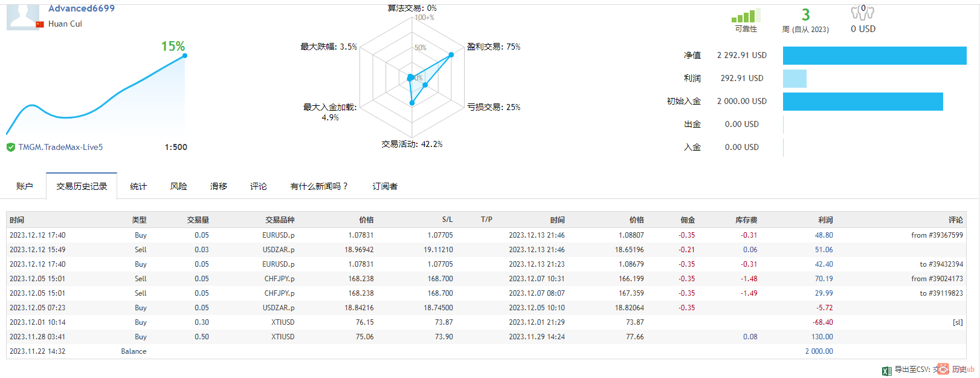The width and height of the screenshot is (980, 378).
Task: Click the green verified shield icon by TMGM.TradeMax-Live5
Action: pyautogui.click(x=10, y=147)
